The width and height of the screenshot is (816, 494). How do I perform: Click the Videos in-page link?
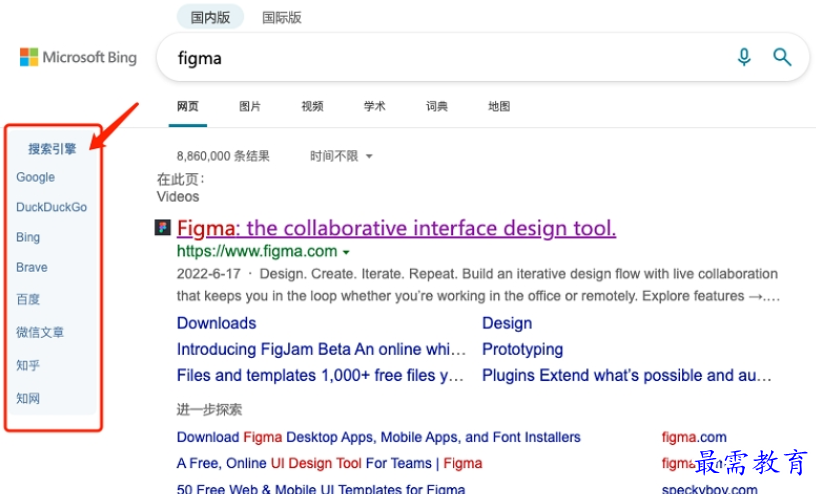[x=177, y=197]
